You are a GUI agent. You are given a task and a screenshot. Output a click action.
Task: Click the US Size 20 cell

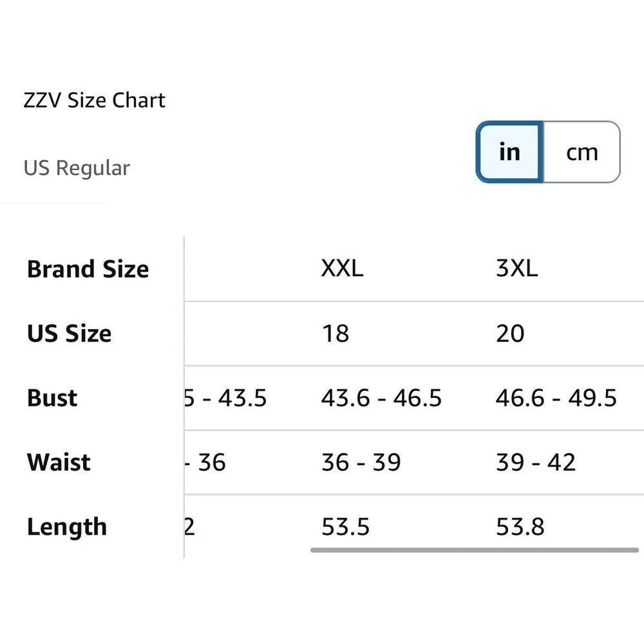[510, 334]
